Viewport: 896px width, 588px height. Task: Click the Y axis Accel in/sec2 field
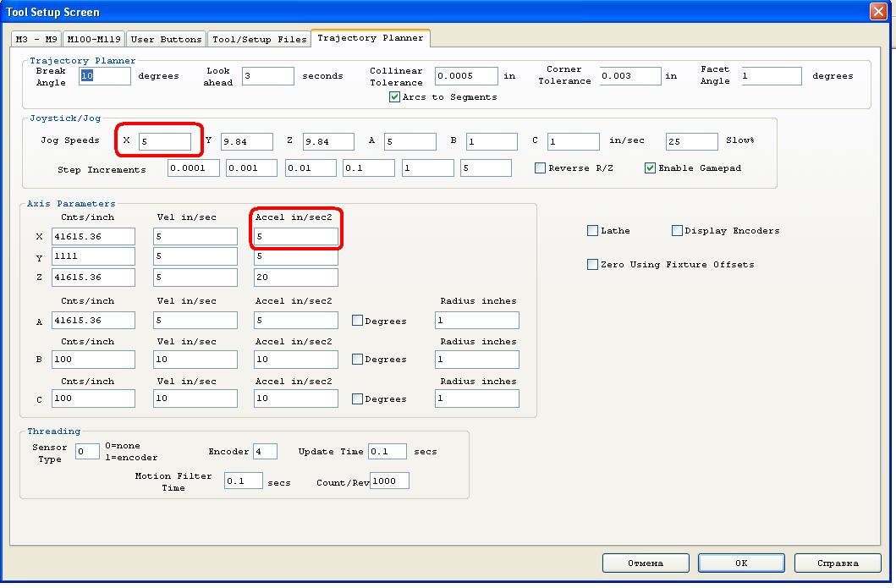(x=296, y=256)
